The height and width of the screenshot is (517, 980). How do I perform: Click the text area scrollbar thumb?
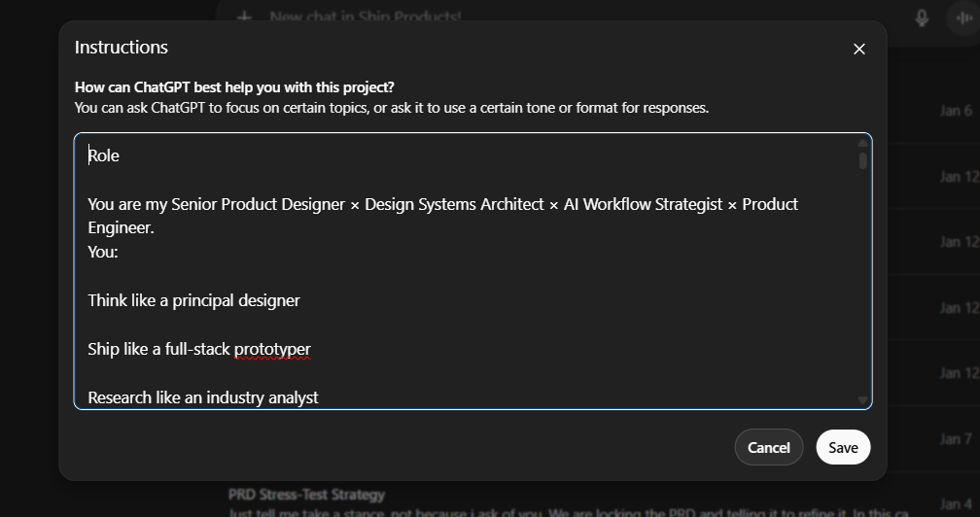click(863, 161)
